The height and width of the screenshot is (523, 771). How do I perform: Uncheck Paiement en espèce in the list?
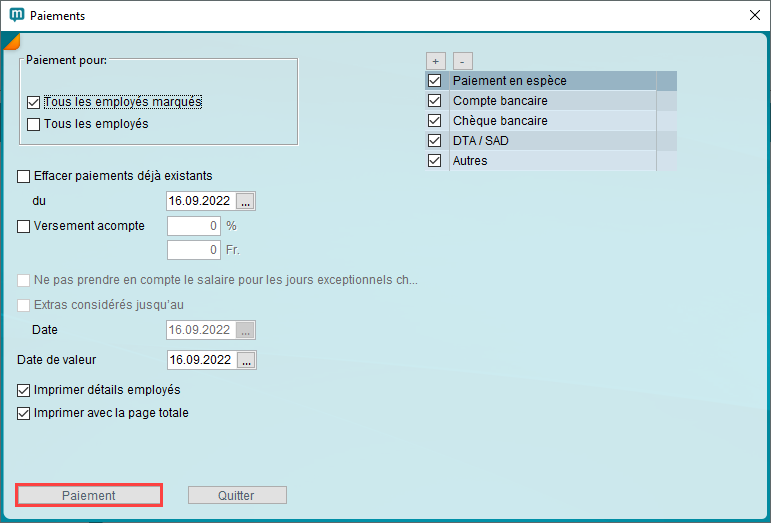pos(435,81)
